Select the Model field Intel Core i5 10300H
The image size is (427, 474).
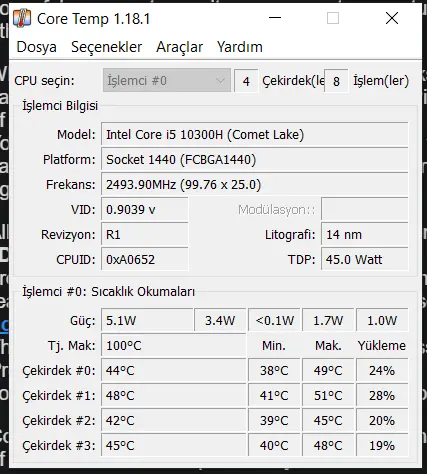[x=255, y=135]
